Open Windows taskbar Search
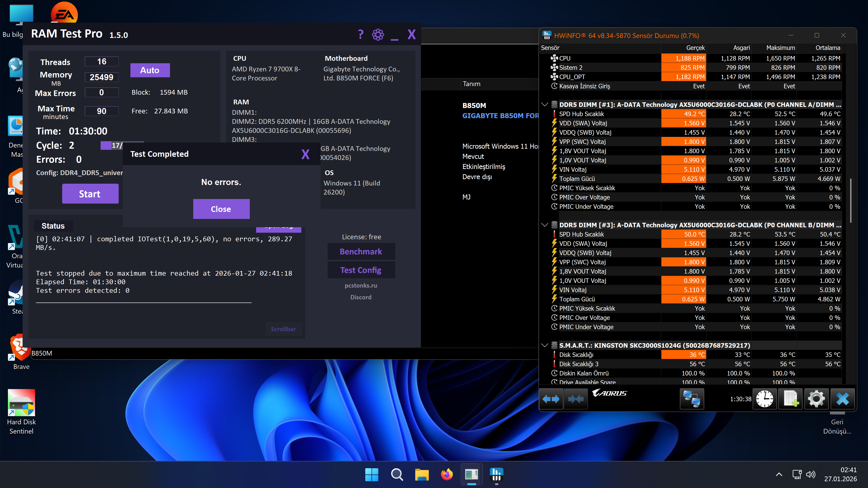This screenshot has height=488, width=868. (397, 474)
